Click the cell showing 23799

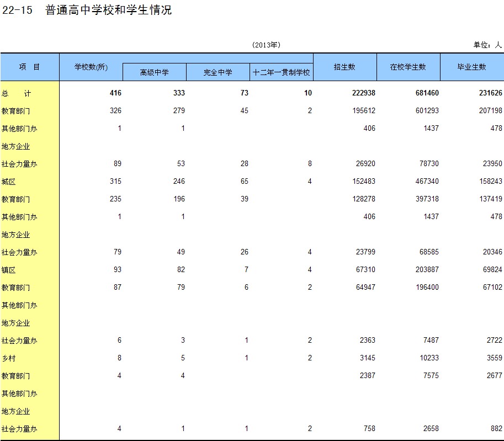[x=365, y=252]
